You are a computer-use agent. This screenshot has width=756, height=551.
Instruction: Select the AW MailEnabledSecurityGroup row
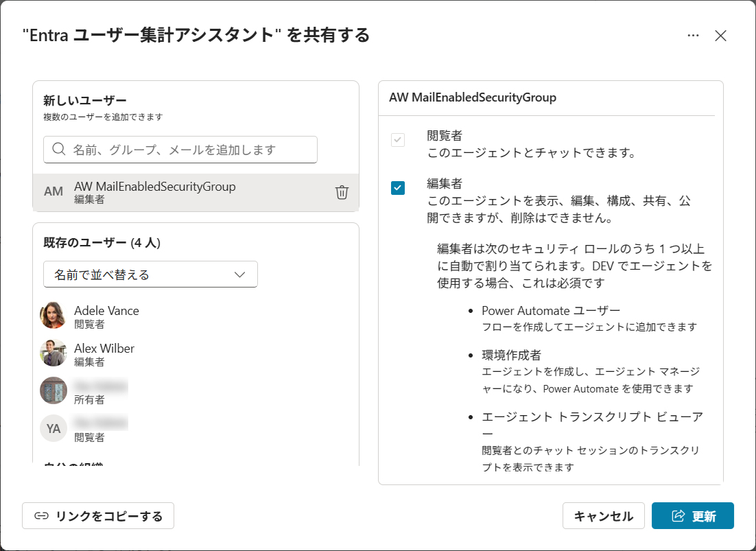[x=196, y=192]
